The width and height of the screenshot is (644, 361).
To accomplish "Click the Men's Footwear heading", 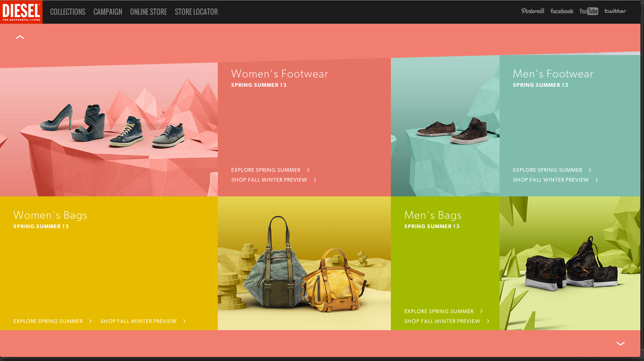I will [x=553, y=74].
